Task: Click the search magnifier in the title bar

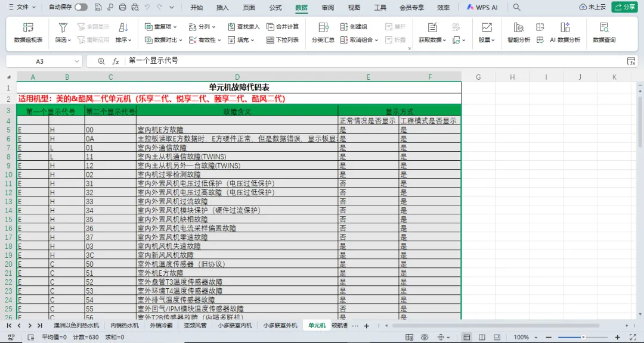Action: [517, 7]
